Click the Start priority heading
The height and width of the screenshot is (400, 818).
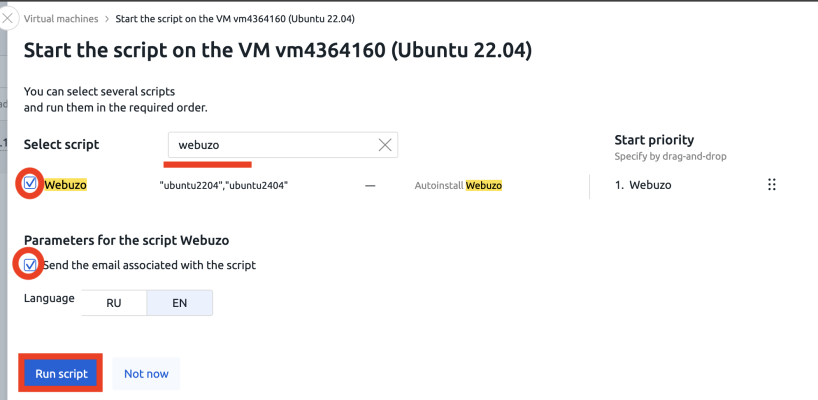pyautogui.click(x=654, y=140)
